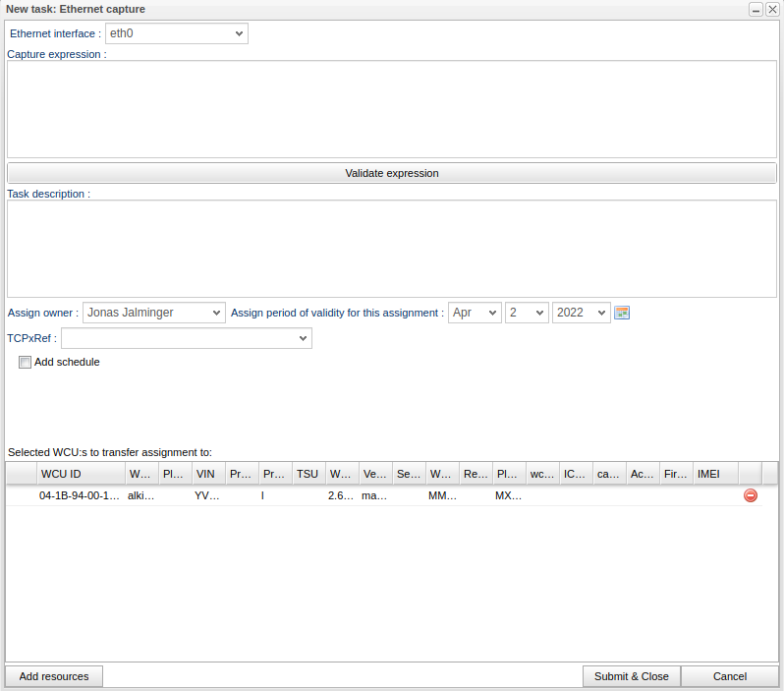Screen dimensions: 784x691
Task: Open the validity year dropdown
Action: [x=581, y=313]
